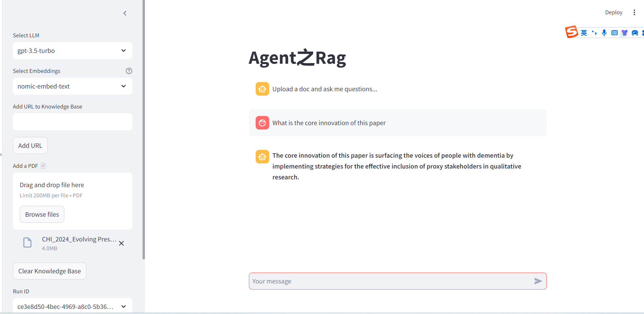
Task: Click the Deploy button
Action: pos(614,13)
